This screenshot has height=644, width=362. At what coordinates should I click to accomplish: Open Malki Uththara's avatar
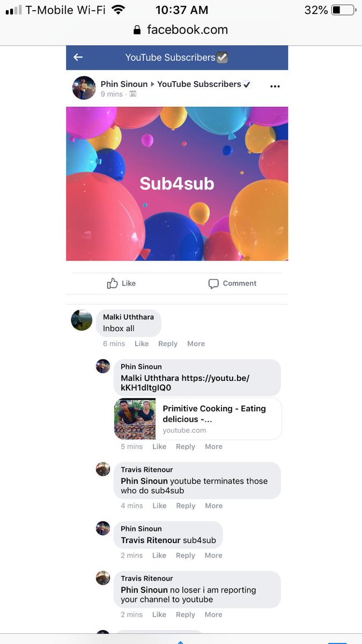[x=82, y=320]
